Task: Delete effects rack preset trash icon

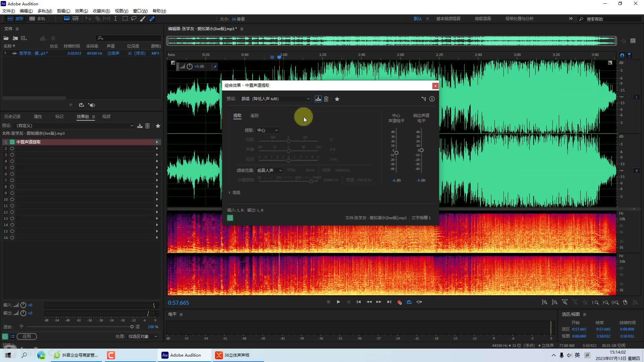Action: [147, 126]
